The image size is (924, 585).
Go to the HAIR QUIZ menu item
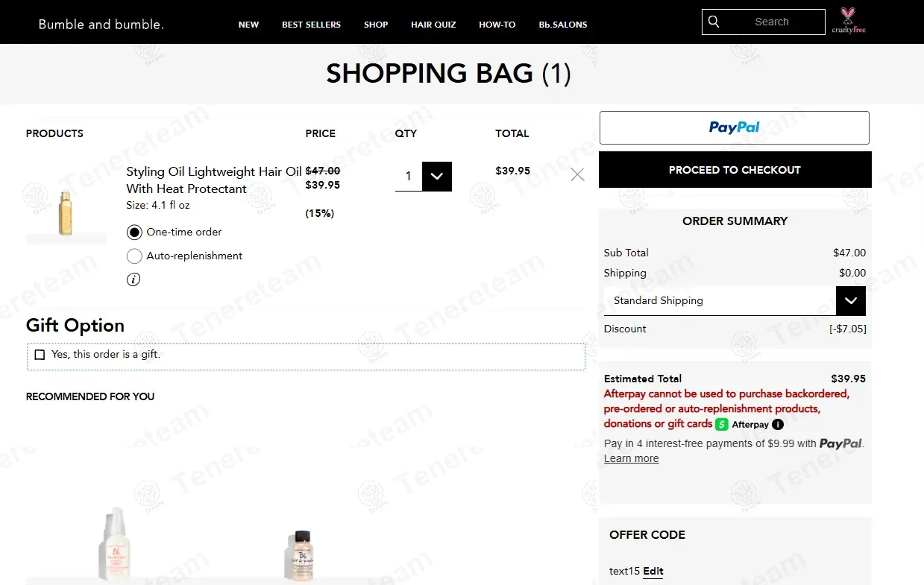pos(433,25)
